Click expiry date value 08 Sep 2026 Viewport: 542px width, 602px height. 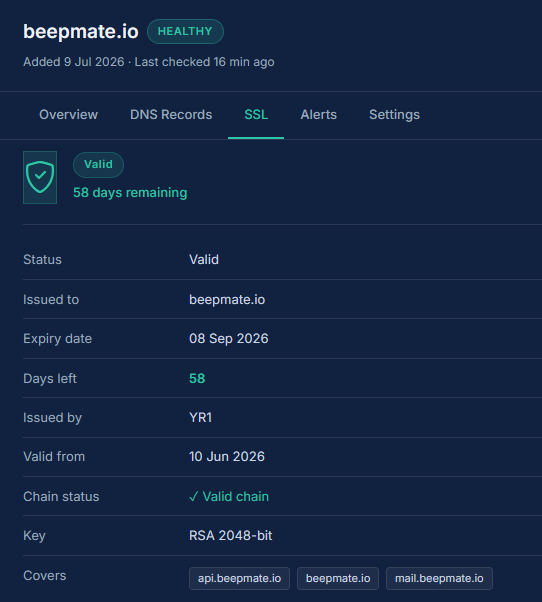229,339
